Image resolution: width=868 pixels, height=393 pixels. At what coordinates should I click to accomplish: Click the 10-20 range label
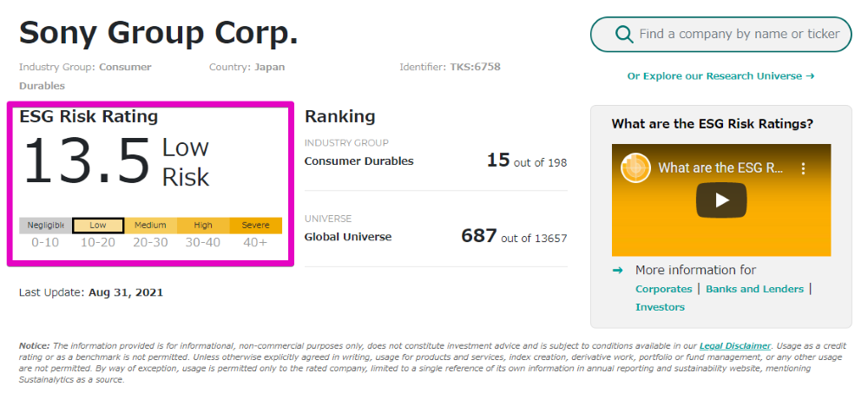[x=98, y=242]
